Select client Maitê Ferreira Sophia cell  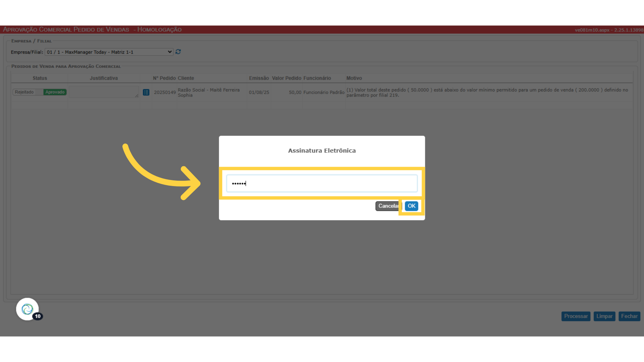(209, 93)
